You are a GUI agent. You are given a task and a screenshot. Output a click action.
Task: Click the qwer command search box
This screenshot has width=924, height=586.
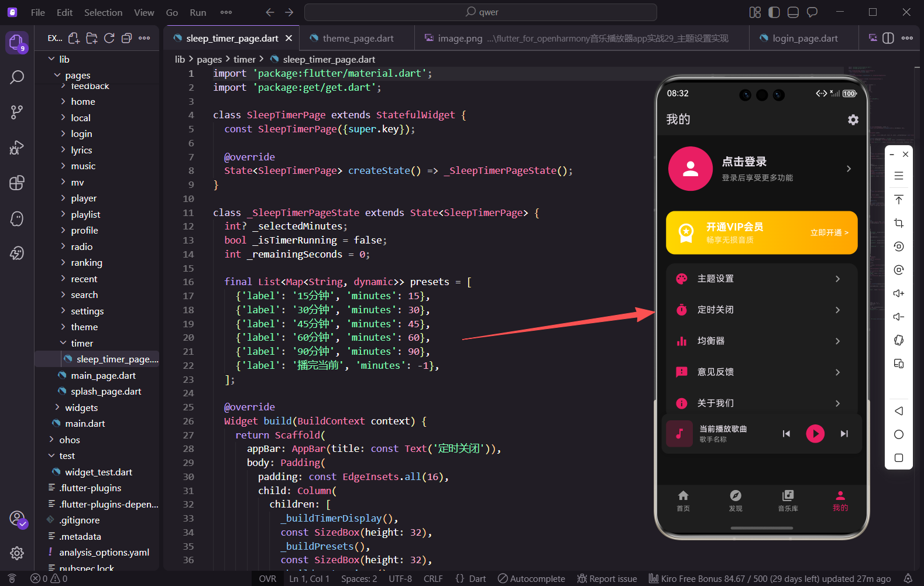pyautogui.click(x=480, y=12)
